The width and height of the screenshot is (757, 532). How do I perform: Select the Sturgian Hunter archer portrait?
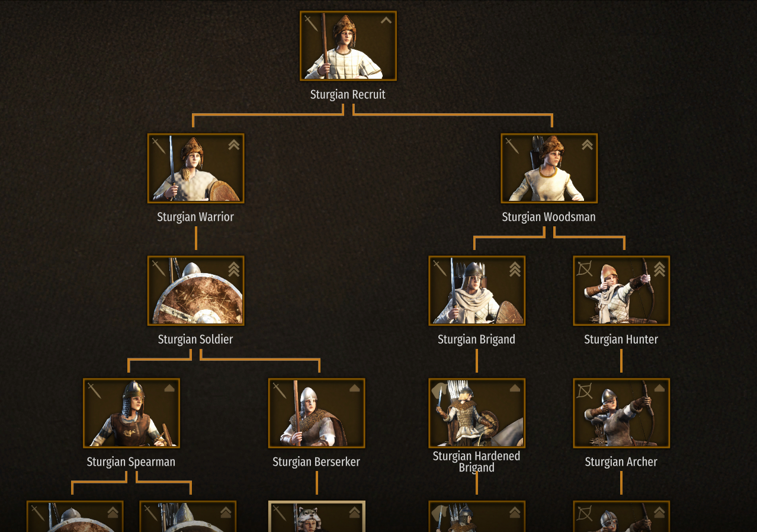click(621, 291)
